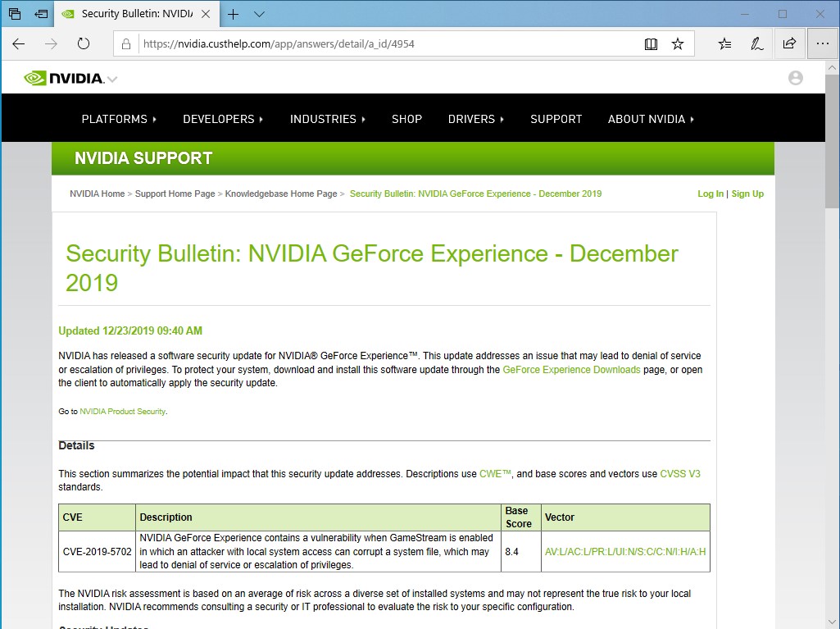This screenshot has width=840, height=629.
Task: Refresh the current page
Action: pyautogui.click(x=84, y=44)
